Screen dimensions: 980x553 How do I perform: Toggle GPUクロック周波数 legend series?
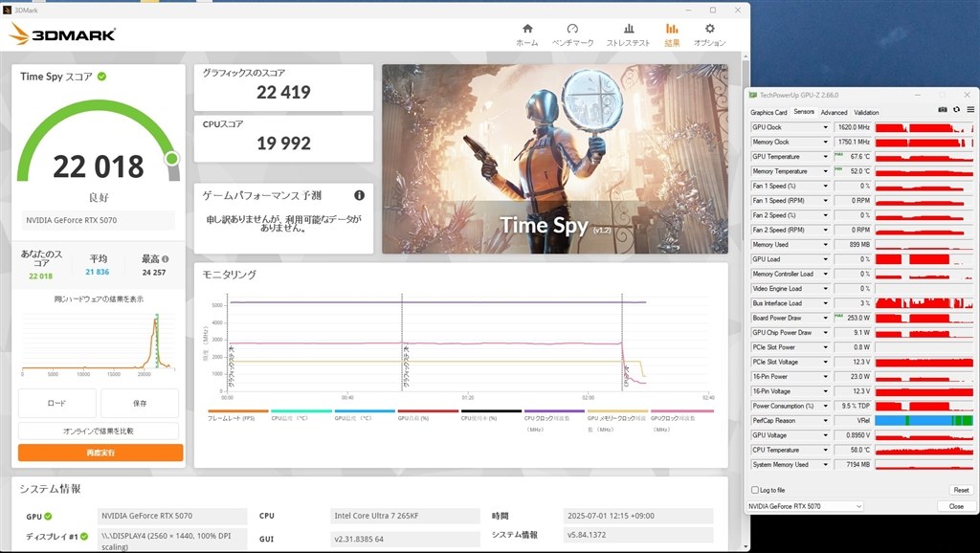(x=681, y=421)
